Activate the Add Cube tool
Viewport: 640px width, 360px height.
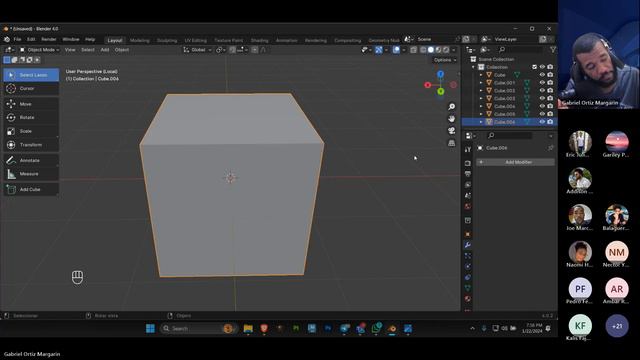31,189
